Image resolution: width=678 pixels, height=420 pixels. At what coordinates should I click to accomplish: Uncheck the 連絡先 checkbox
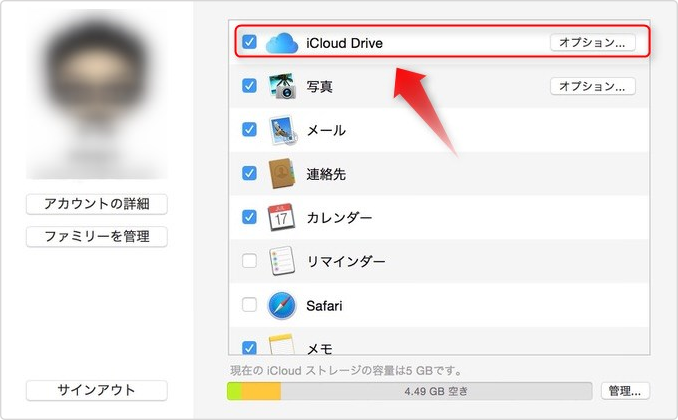coord(249,173)
